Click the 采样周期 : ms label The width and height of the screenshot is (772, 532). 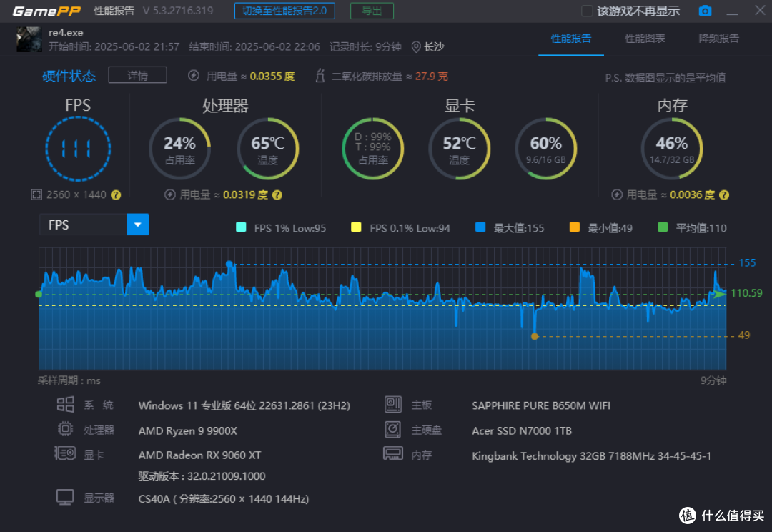tap(69, 380)
